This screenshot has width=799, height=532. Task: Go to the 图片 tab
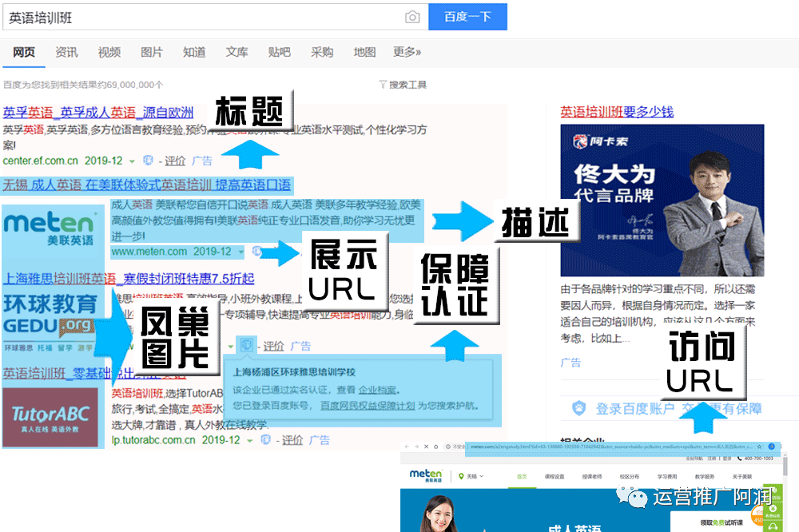(x=151, y=52)
